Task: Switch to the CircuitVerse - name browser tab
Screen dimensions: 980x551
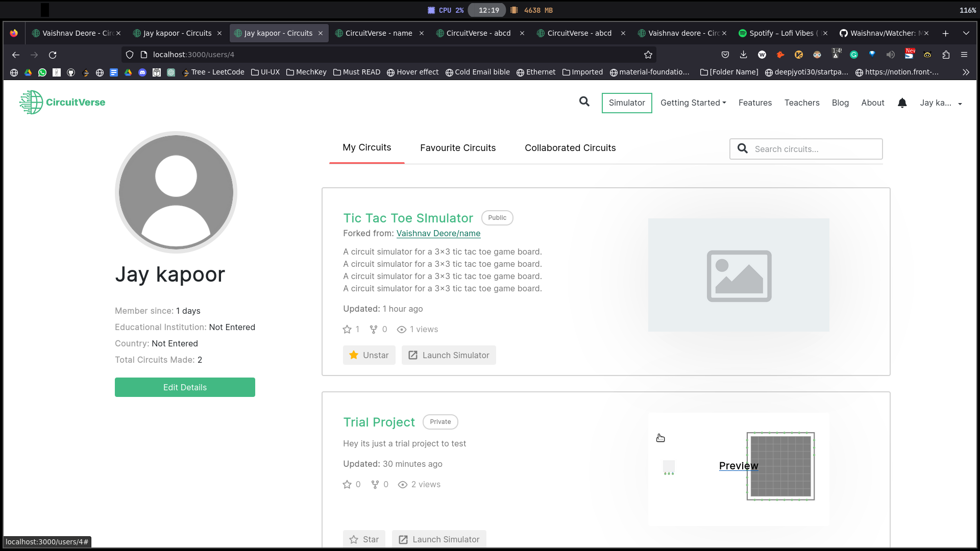Action: click(379, 33)
